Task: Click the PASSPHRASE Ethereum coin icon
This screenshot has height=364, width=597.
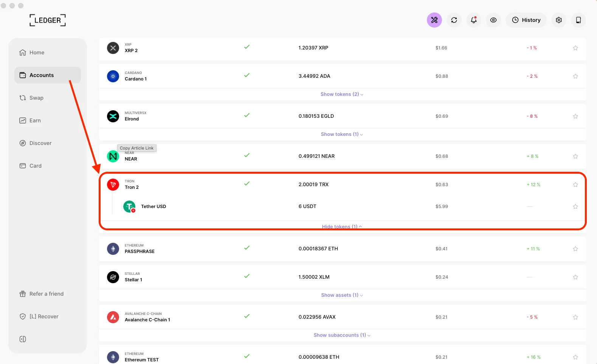Action: pos(113,249)
